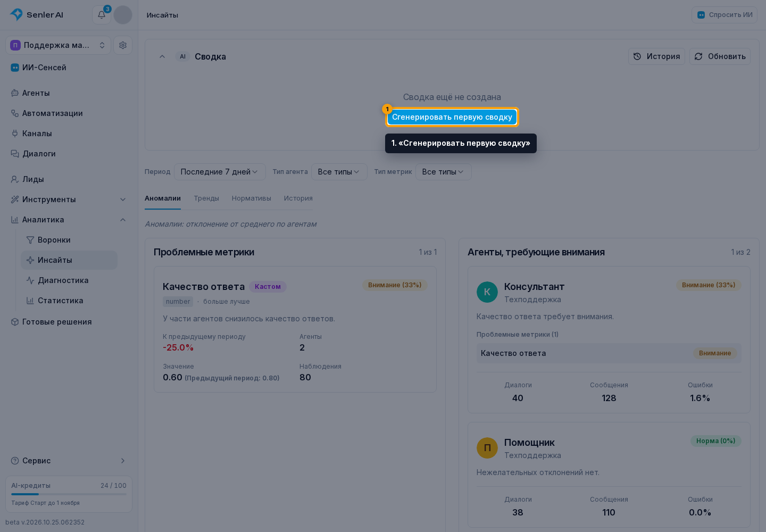Image resolution: width=766 pixels, height=532 pixels.
Task: Click the Помощник agent avatar
Action: pos(487,448)
